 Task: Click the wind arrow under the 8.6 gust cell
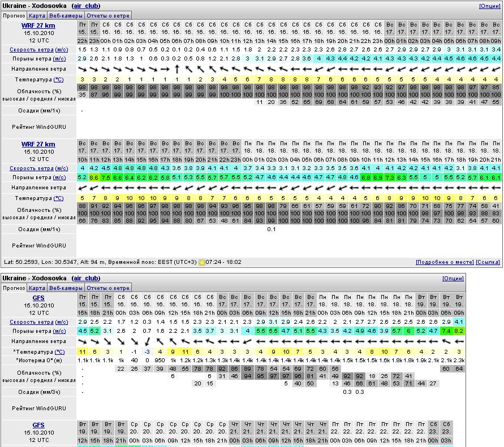click(94, 187)
